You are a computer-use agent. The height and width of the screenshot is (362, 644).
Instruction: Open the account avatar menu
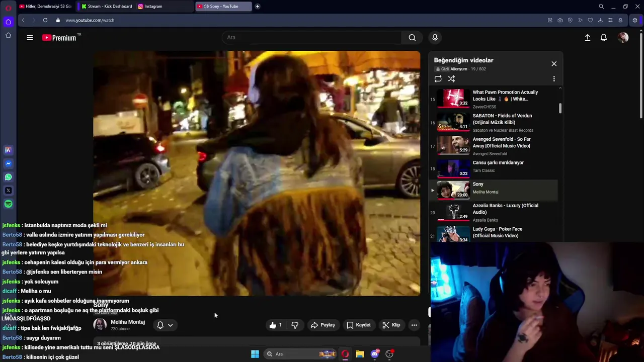(623, 37)
